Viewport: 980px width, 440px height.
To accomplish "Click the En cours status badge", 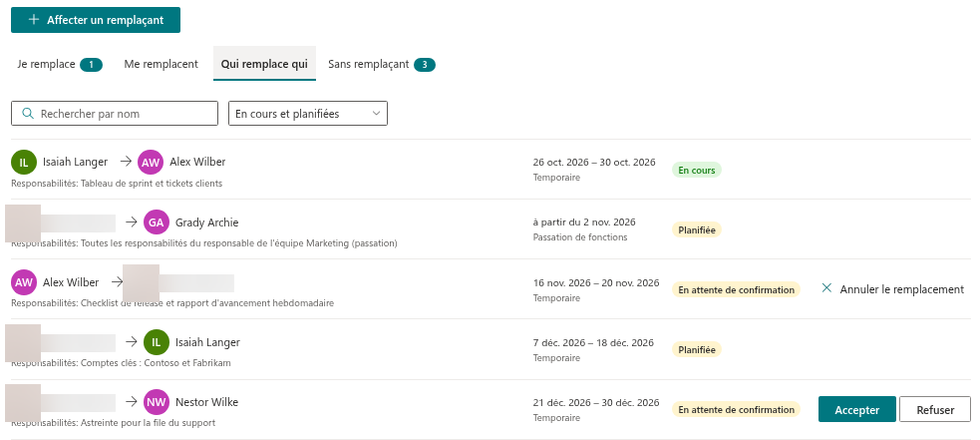I will pos(697,170).
